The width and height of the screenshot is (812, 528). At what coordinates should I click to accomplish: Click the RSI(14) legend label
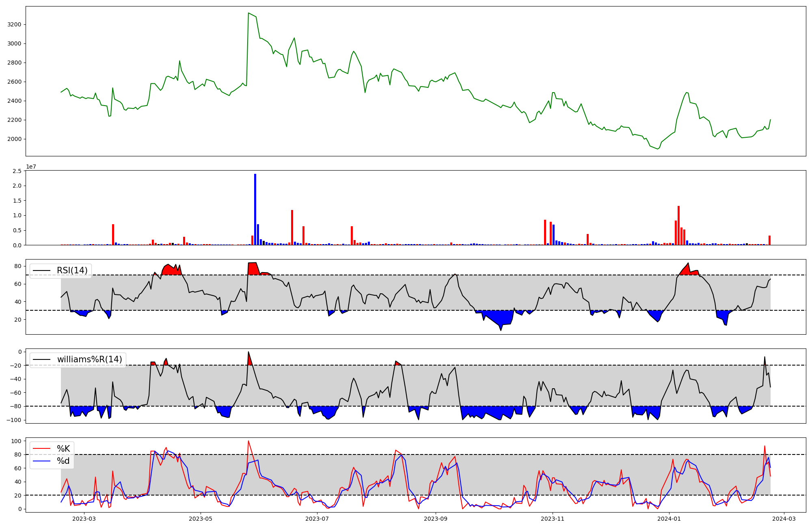click(72, 270)
